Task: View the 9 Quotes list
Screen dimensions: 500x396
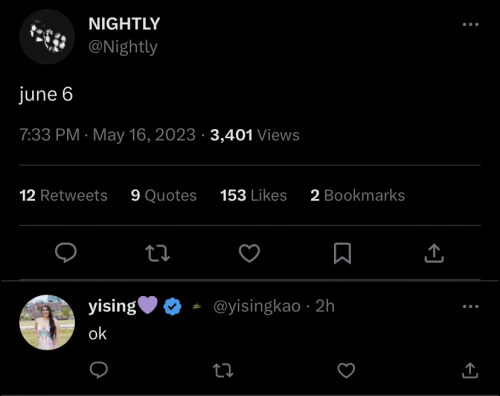Action: coord(164,195)
